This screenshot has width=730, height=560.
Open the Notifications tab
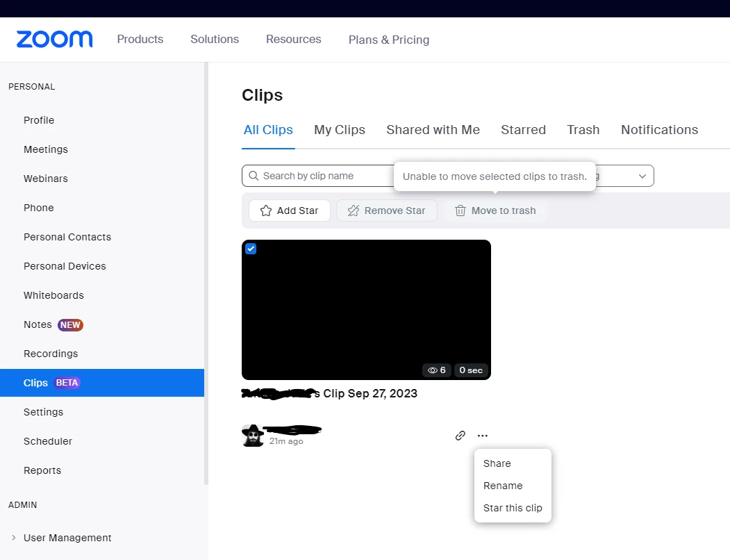[x=659, y=130]
